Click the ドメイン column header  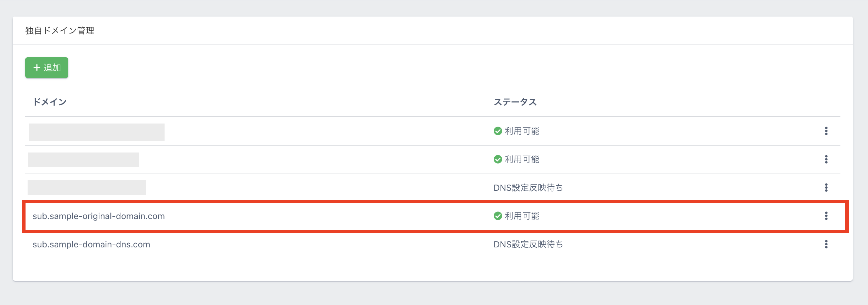(x=50, y=102)
